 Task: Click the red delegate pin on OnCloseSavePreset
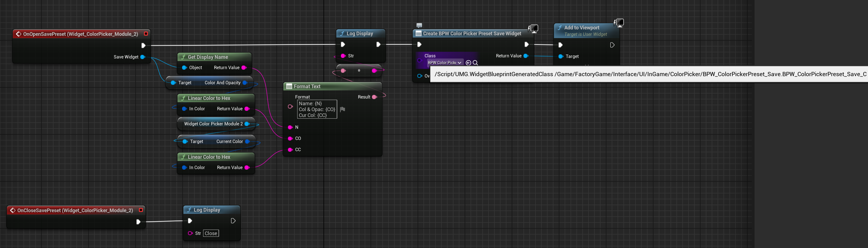[141, 210]
